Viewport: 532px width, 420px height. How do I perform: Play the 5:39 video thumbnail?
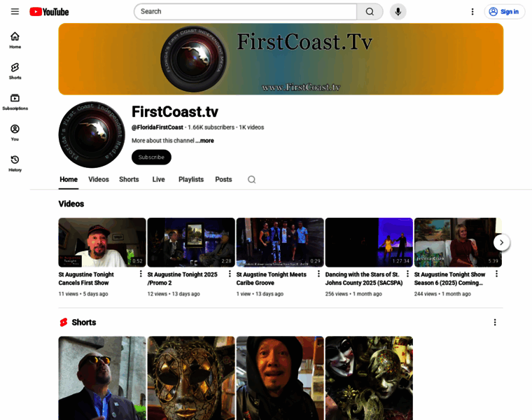point(458,242)
